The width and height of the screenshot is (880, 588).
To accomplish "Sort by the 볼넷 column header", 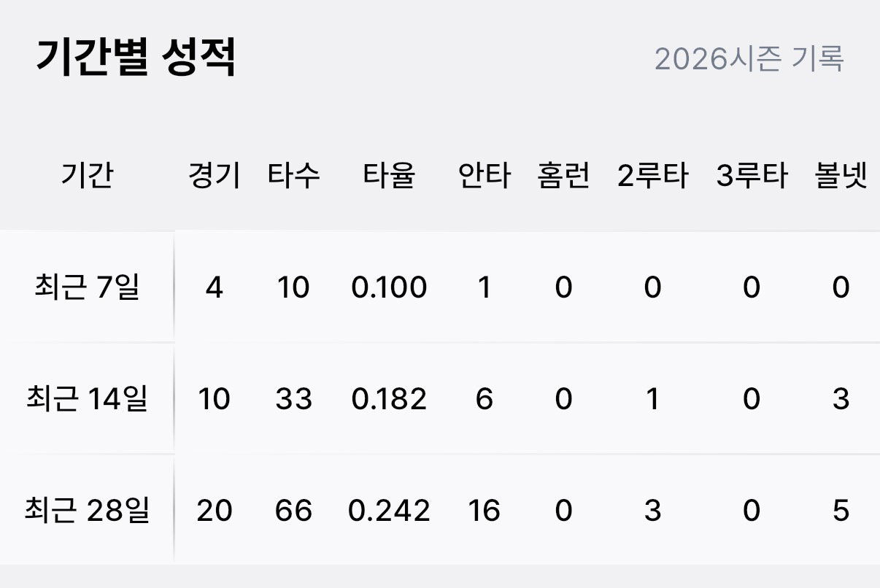I will point(841,177).
